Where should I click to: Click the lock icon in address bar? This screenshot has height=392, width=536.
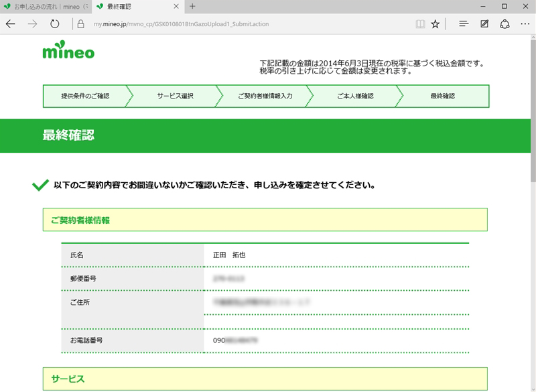(80, 24)
